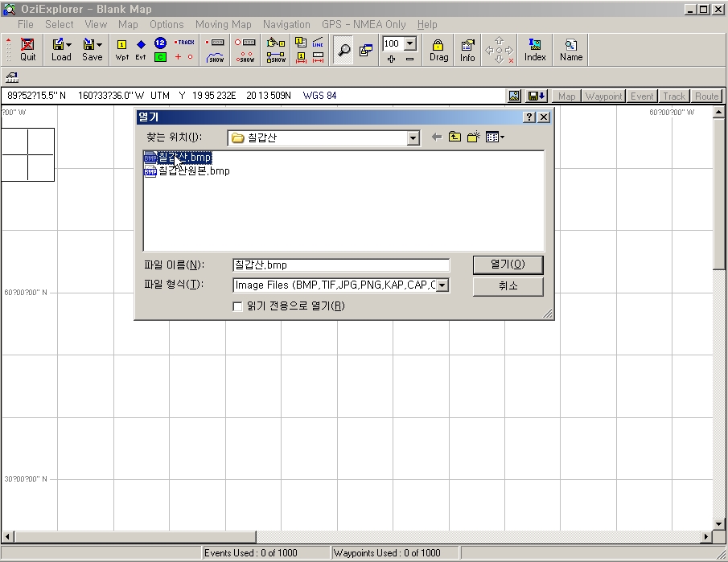
Task: Open the Index map icon
Action: pyautogui.click(x=535, y=50)
